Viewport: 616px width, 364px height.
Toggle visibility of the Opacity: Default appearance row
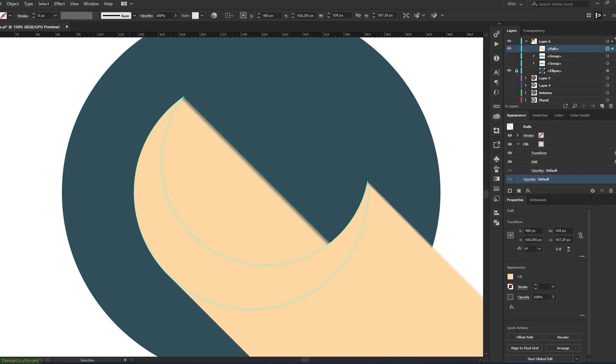click(x=510, y=179)
